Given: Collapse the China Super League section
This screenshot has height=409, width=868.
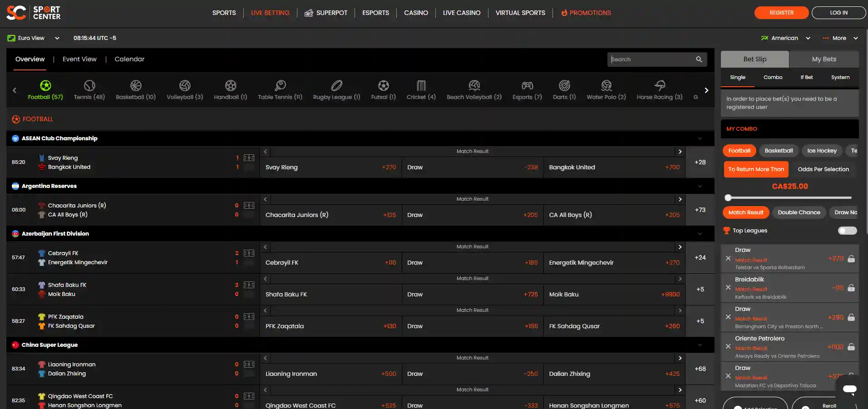Looking at the screenshot, I should (x=700, y=345).
